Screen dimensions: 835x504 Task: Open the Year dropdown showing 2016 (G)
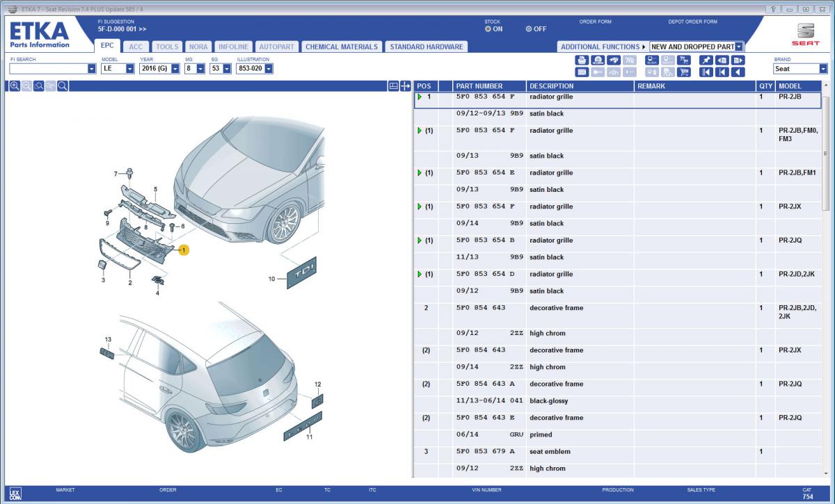tap(175, 69)
